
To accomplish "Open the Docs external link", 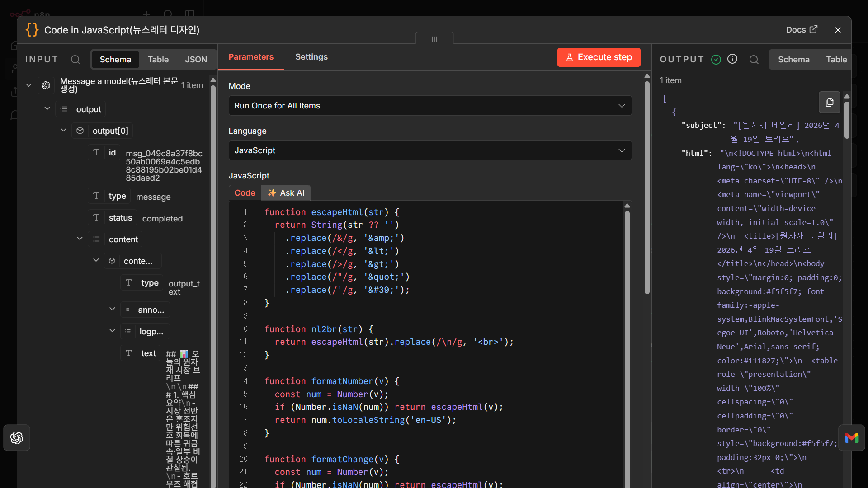I will pyautogui.click(x=802, y=30).
